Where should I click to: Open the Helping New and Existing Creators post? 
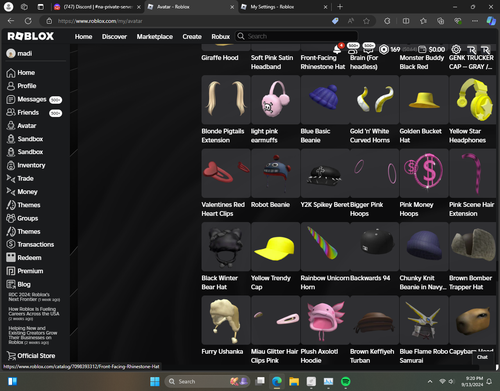pos(33,335)
